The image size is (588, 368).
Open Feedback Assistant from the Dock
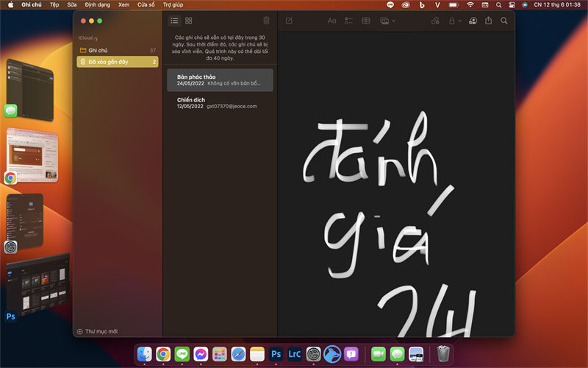(x=351, y=354)
